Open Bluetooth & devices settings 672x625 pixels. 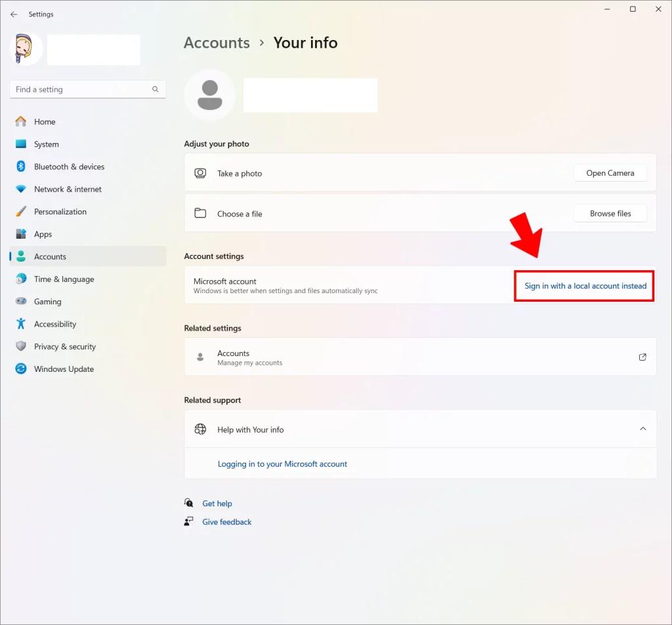click(88, 167)
